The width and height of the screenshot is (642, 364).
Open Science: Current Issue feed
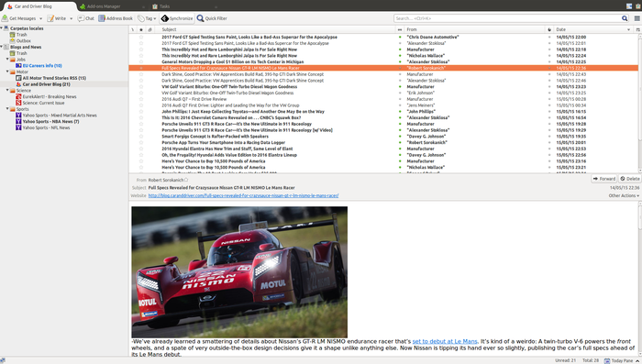pyautogui.click(x=40, y=103)
